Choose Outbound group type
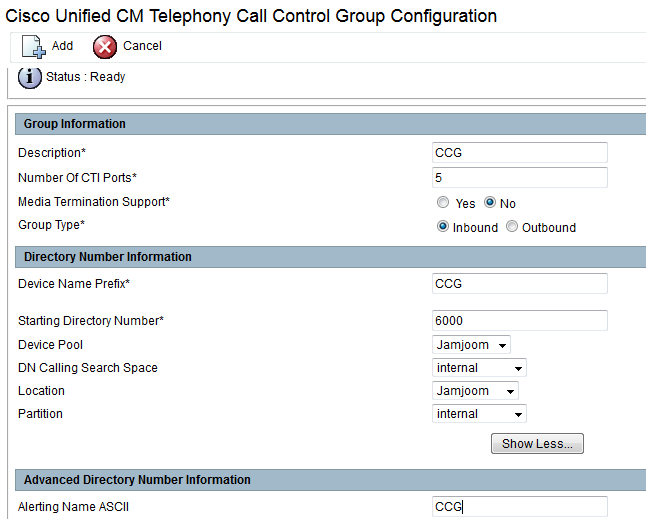Screen dimensions: 646x519 [x=512, y=227]
